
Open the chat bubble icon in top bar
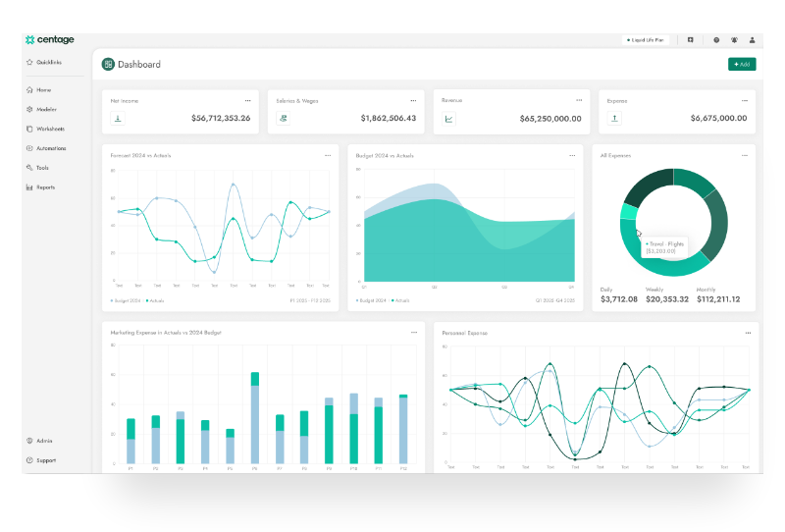[x=691, y=40]
